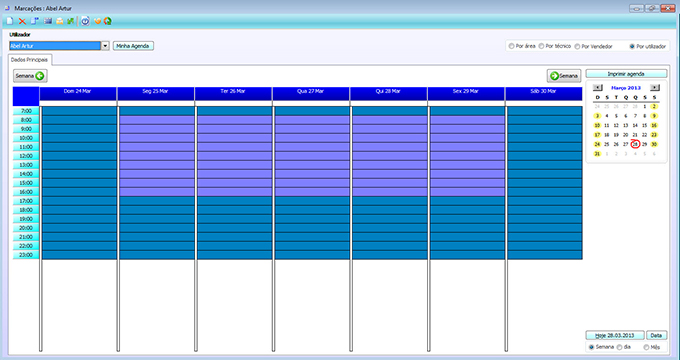Click the 12:00 time label

pyautogui.click(x=26, y=156)
